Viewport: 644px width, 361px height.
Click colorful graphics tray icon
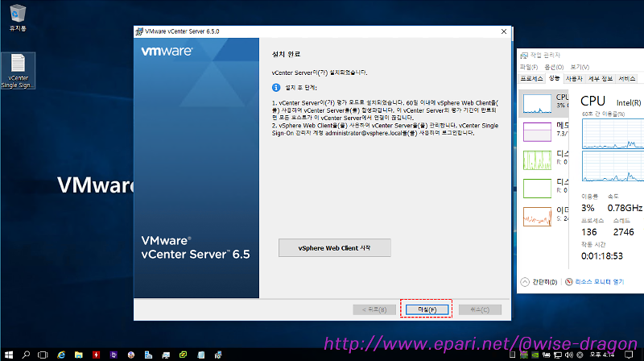[x=524, y=355]
